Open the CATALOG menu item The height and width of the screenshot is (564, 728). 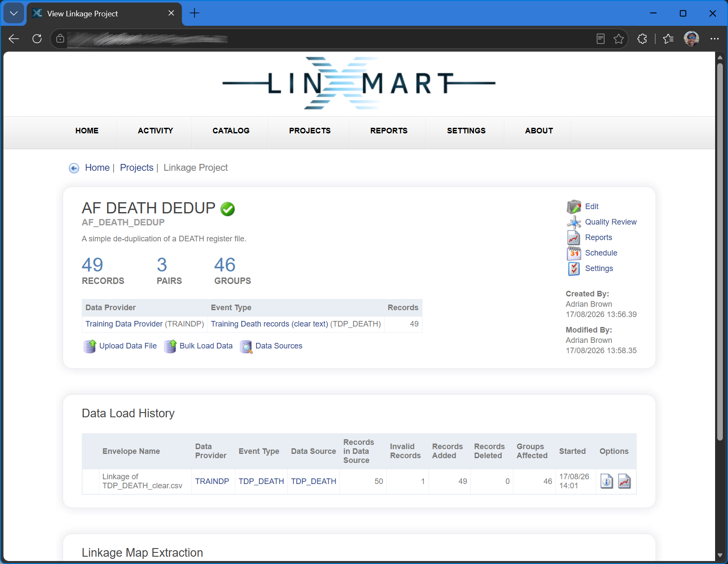point(231,131)
